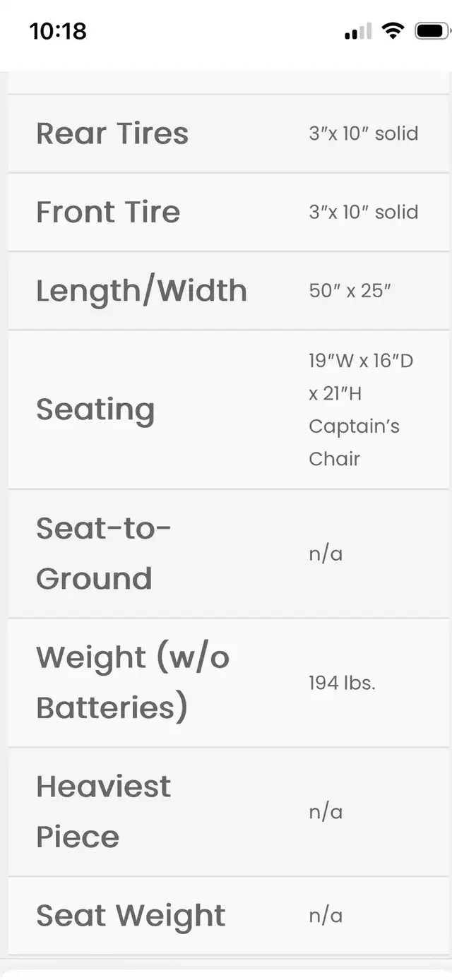Select the Front Tire label
The image size is (452, 980).
[x=108, y=212]
